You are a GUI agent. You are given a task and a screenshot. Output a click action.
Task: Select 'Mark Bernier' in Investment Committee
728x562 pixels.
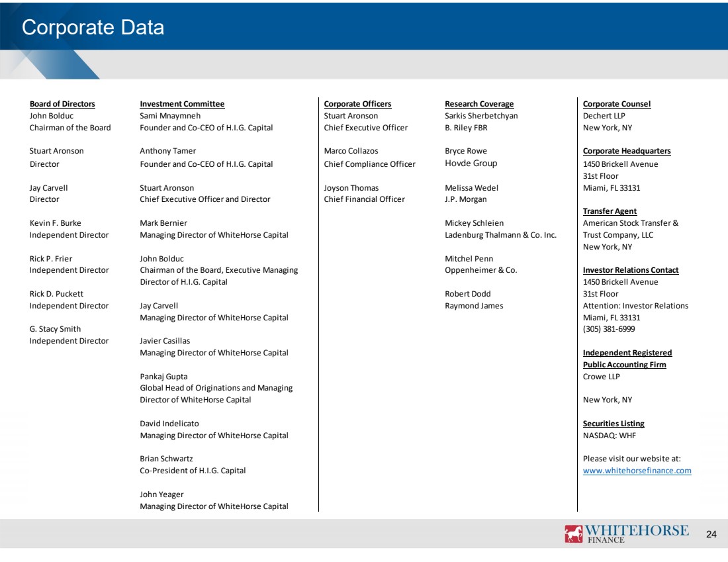pos(163,223)
